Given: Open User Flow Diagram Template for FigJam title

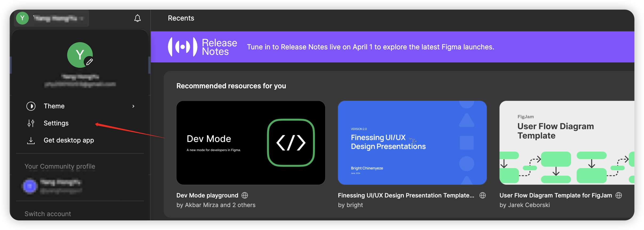Looking at the screenshot, I should point(556,195).
